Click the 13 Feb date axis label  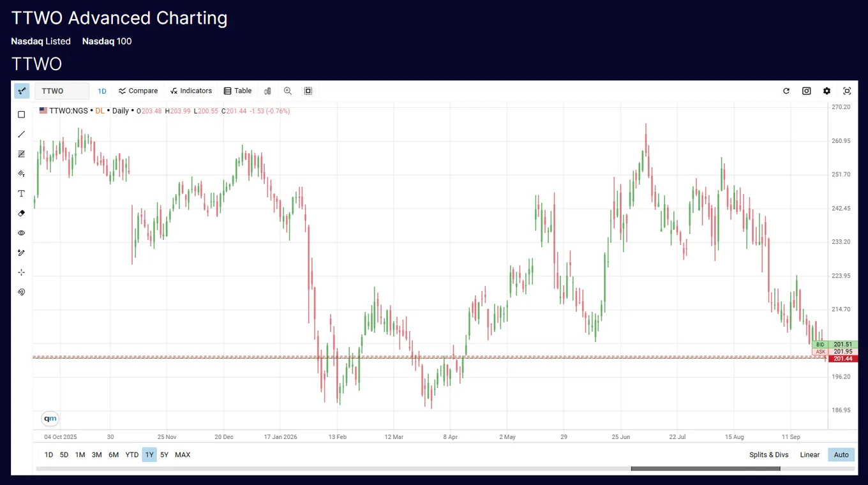(x=337, y=437)
